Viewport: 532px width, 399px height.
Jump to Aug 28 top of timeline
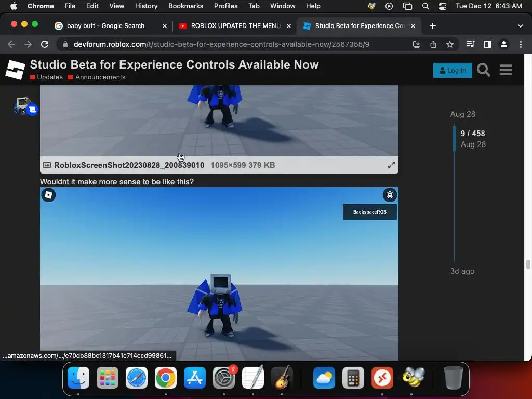pyautogui.click(x=462, y=114)
